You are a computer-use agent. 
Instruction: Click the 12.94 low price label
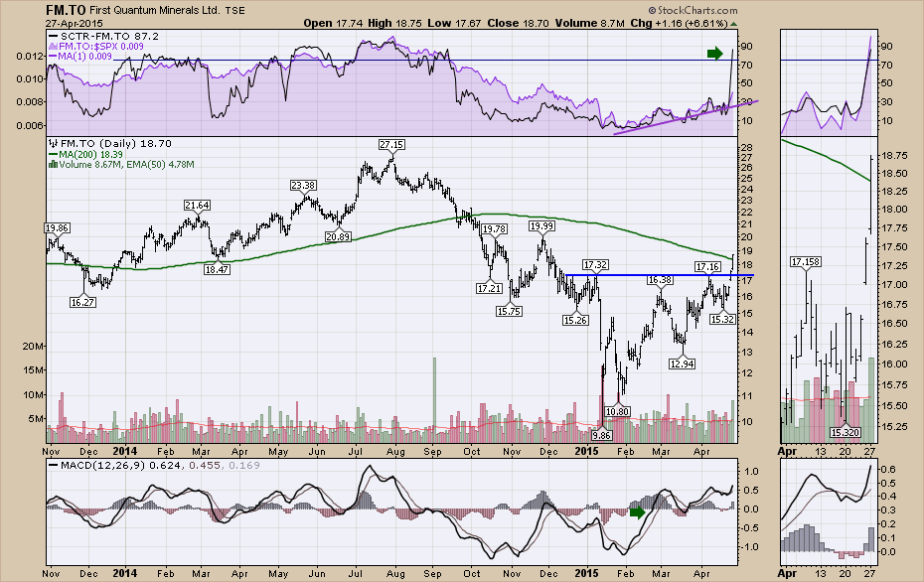click(682, 364)
